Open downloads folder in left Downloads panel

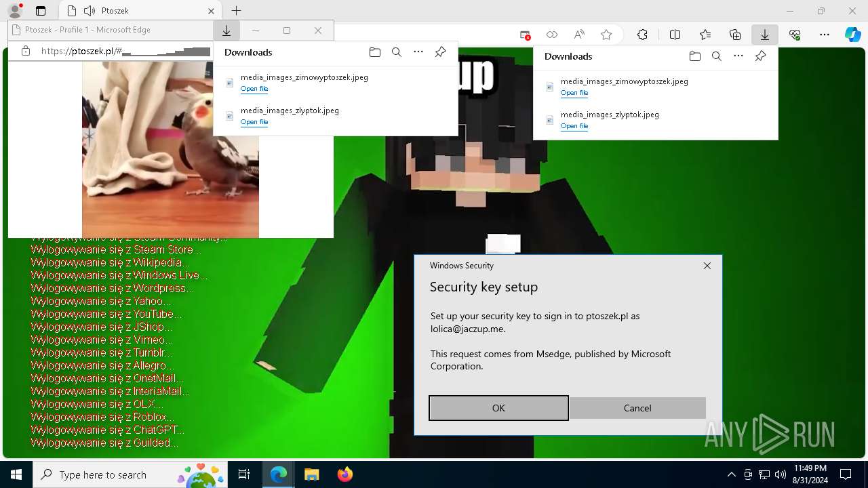tap(375, 52)
